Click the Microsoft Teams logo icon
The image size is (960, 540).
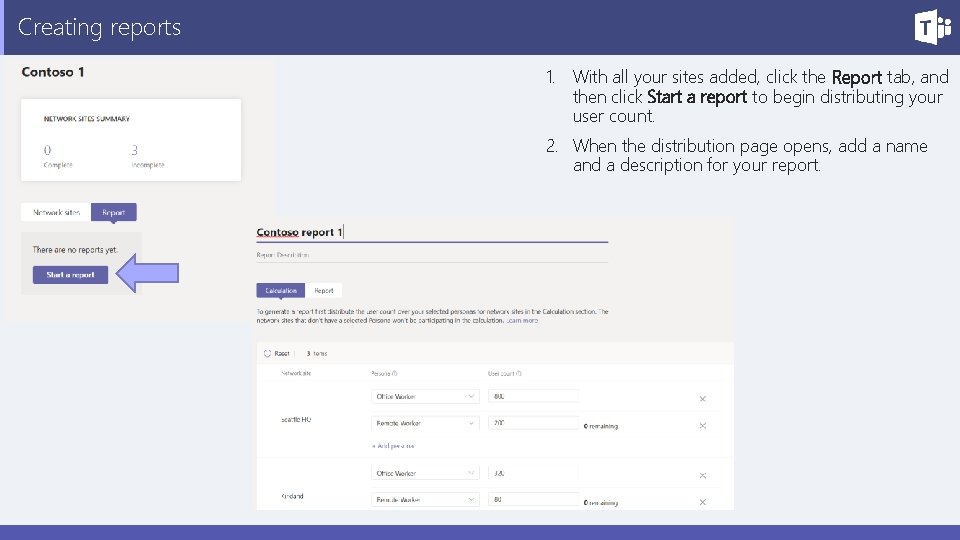[x=933, y=27]
